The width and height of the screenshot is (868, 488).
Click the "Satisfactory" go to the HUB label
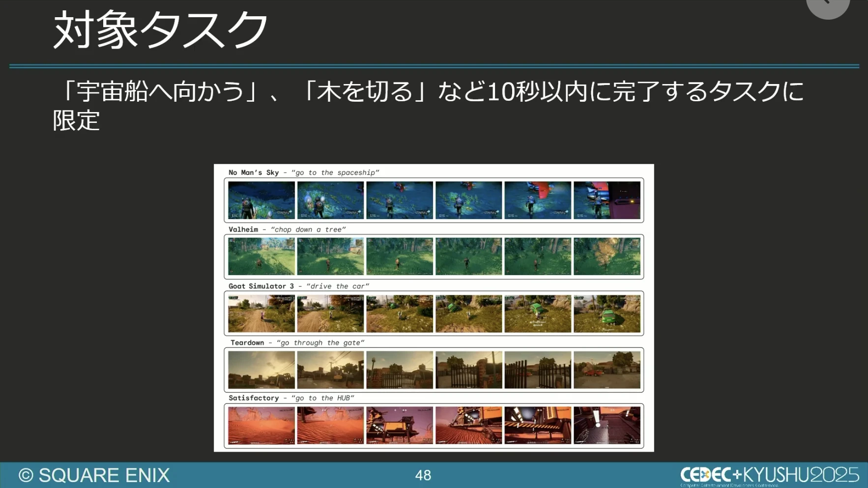tap(291, 398)
